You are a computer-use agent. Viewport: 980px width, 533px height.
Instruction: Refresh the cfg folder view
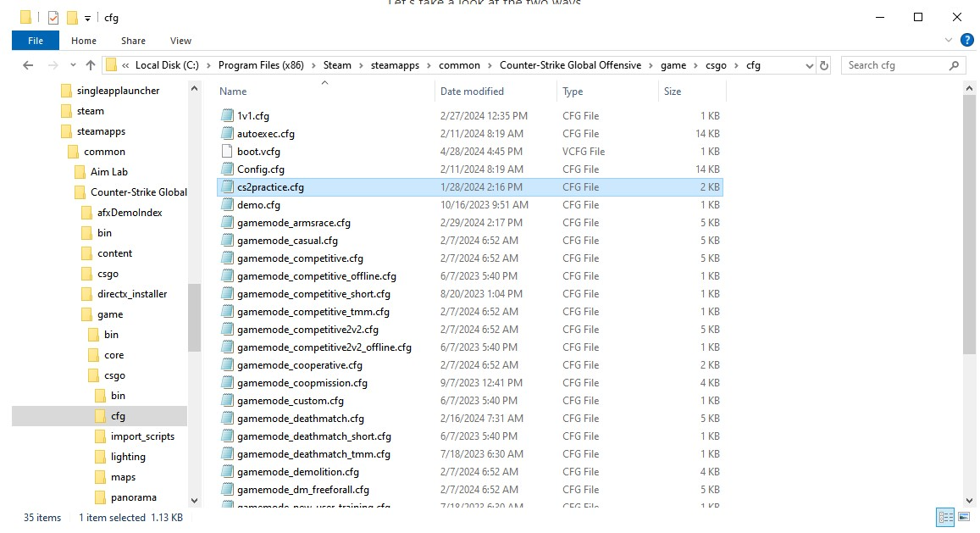click(x=824, y=65)
